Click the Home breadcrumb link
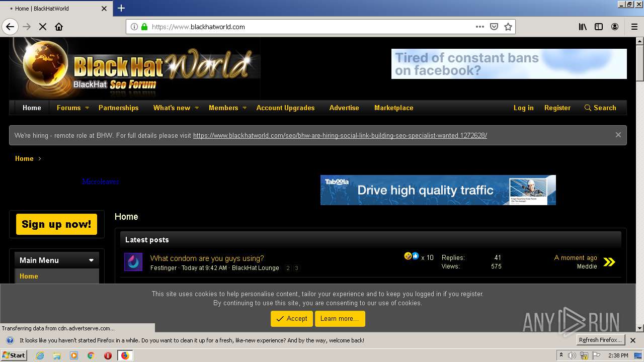This screenshot has height=362, width=644. click(x=24, y=158)
